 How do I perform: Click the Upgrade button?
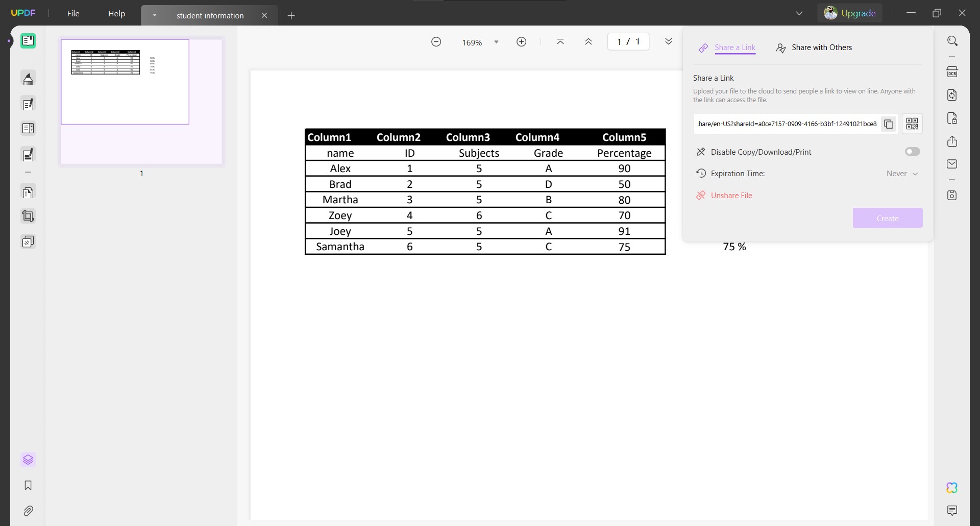pos(850,13)
